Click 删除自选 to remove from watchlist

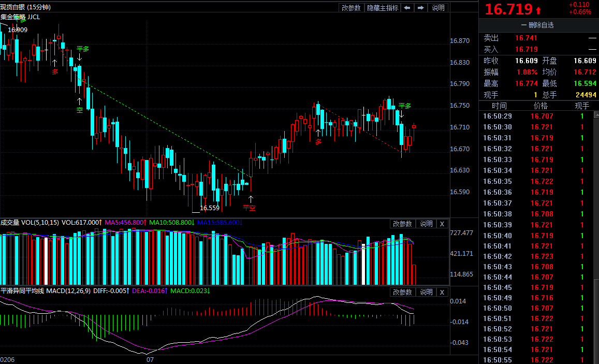coord(541,25)
